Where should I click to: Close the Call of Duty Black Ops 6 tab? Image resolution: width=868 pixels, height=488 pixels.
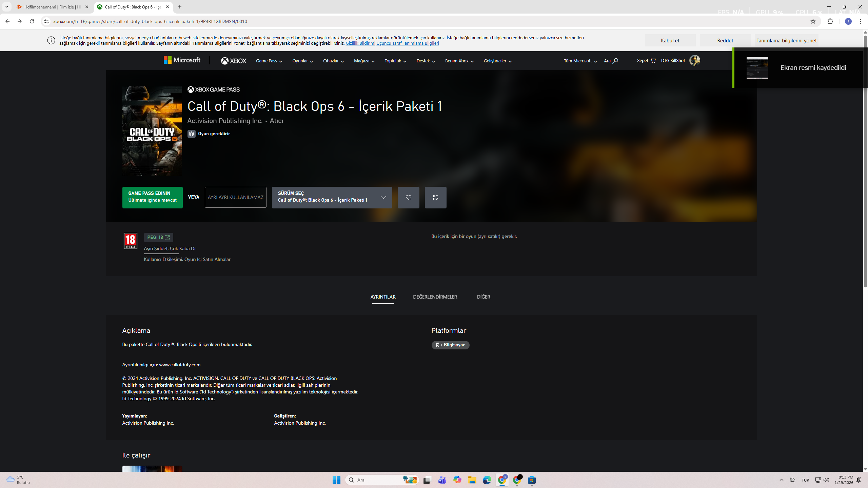[x=167, y=7]
